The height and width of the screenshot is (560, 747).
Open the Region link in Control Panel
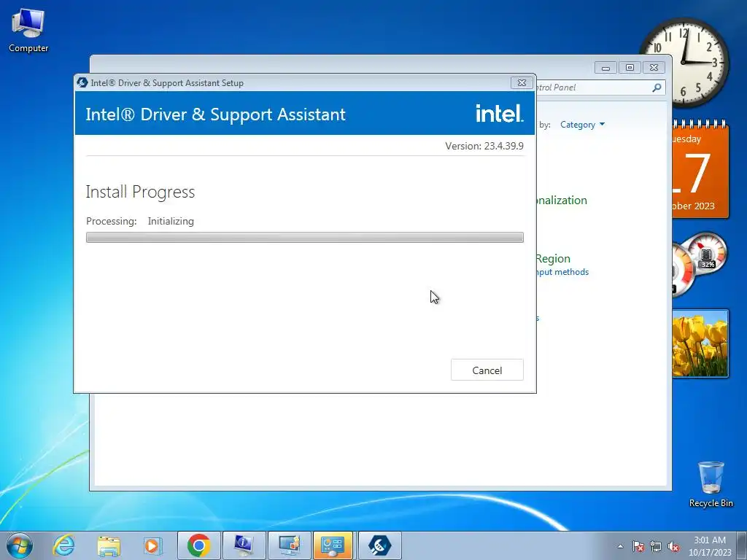point(553,259)
